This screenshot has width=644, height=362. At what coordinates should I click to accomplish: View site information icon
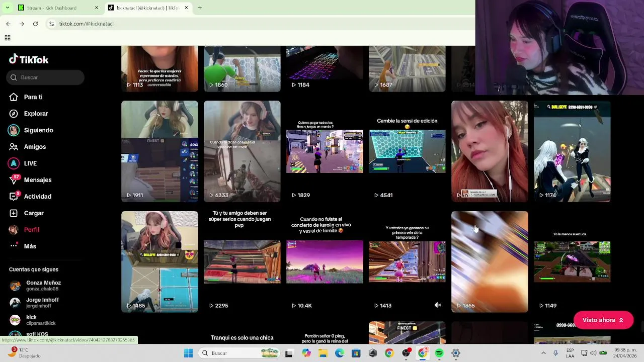pos(51,24)
